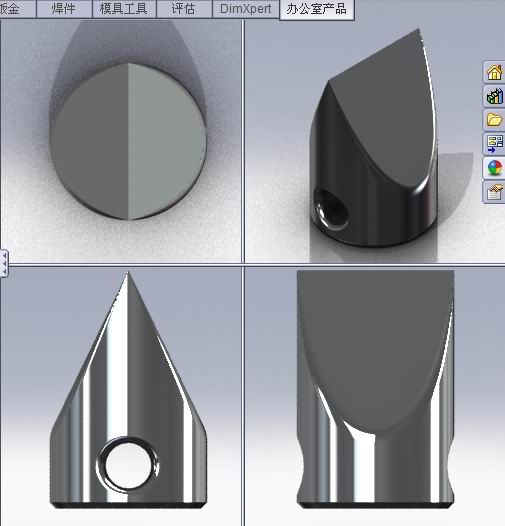This screenshot has height=526, width=505.
Task: Open the 评估 tab
Action: point(183,9)
